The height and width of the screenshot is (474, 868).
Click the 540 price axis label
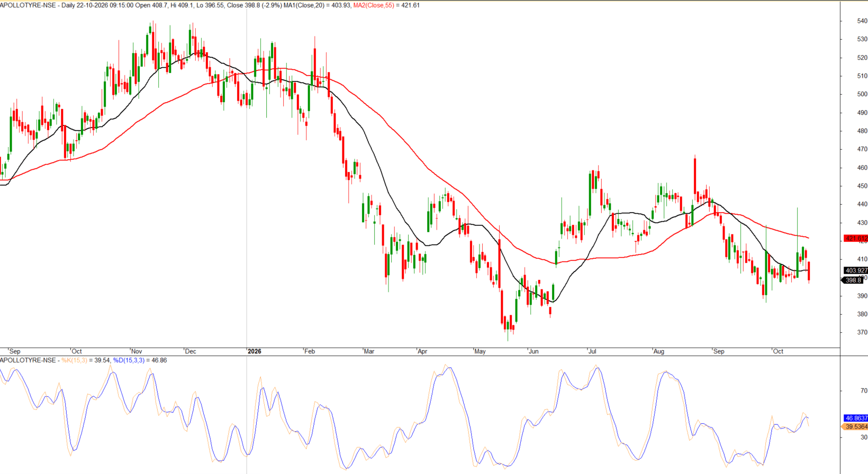pos(862,21)
